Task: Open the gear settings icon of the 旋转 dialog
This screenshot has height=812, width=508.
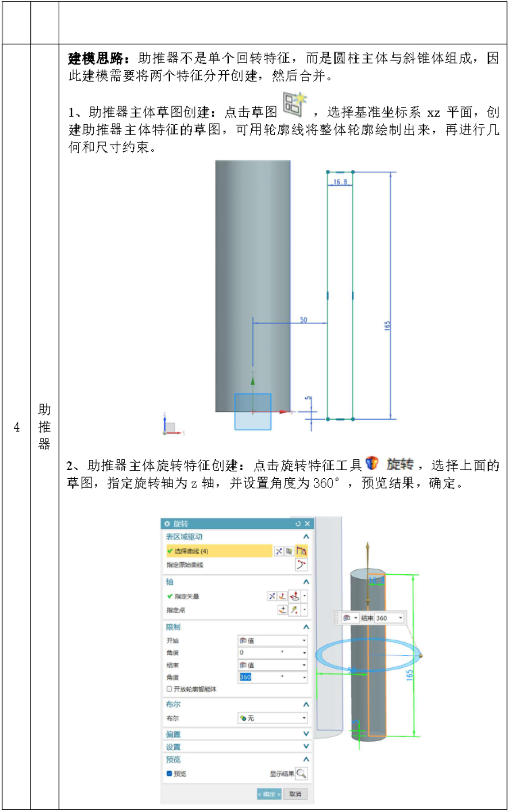Action: (167, 523)
